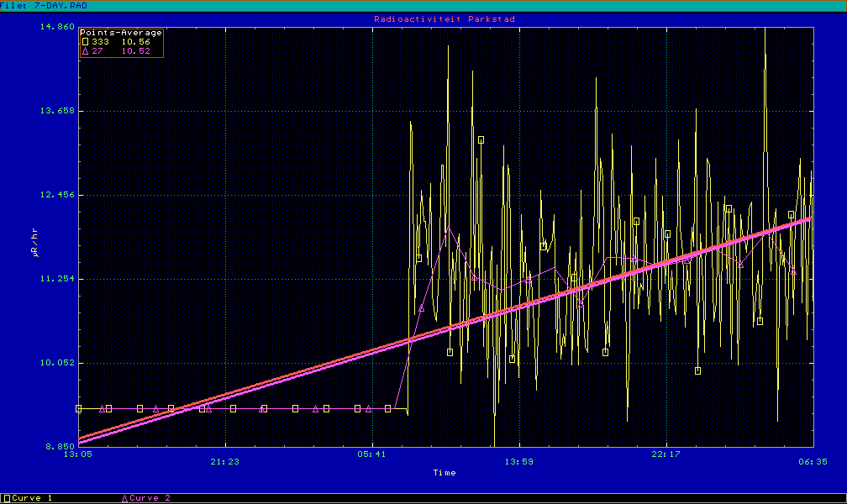Viewport: 847px width, 504px height.
Task: Toggle the Curve 2 label in bottom bar
Action: 150,498
